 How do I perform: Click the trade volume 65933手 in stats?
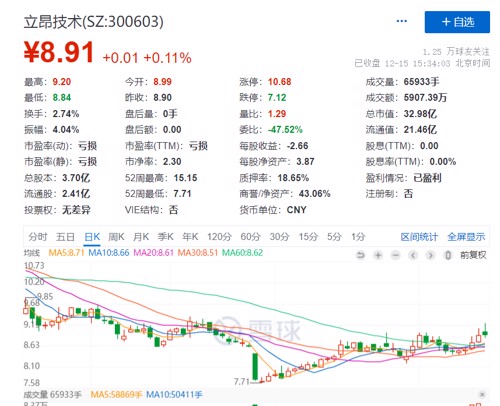click(422, 82)
